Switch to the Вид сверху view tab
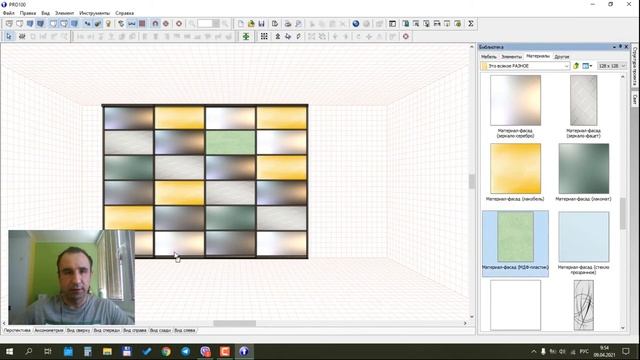 pos(78,330)
